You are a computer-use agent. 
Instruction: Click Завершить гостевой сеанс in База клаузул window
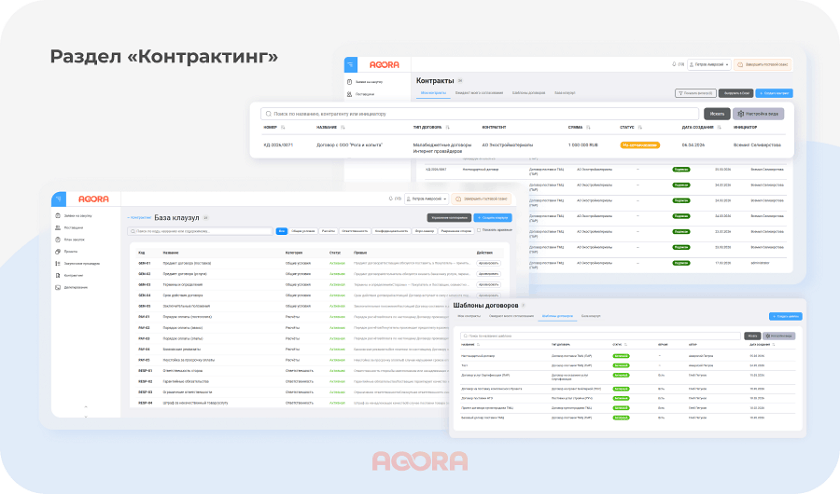click(481, 199)
